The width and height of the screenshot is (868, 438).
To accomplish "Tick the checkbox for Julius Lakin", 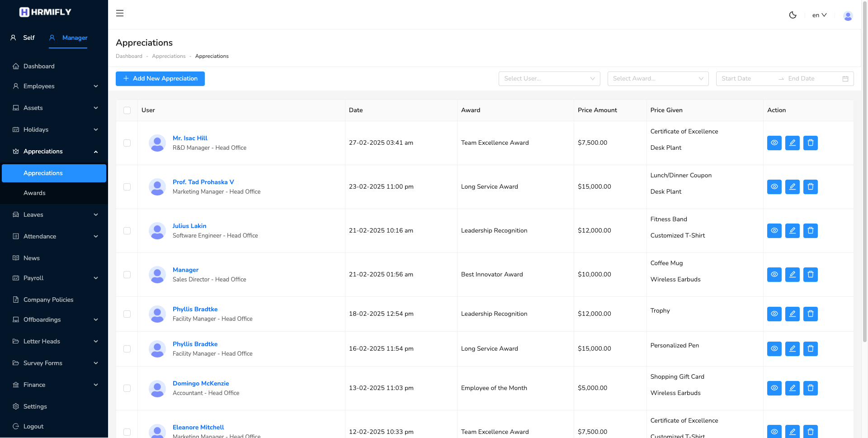I will click(x=127, y=231).
